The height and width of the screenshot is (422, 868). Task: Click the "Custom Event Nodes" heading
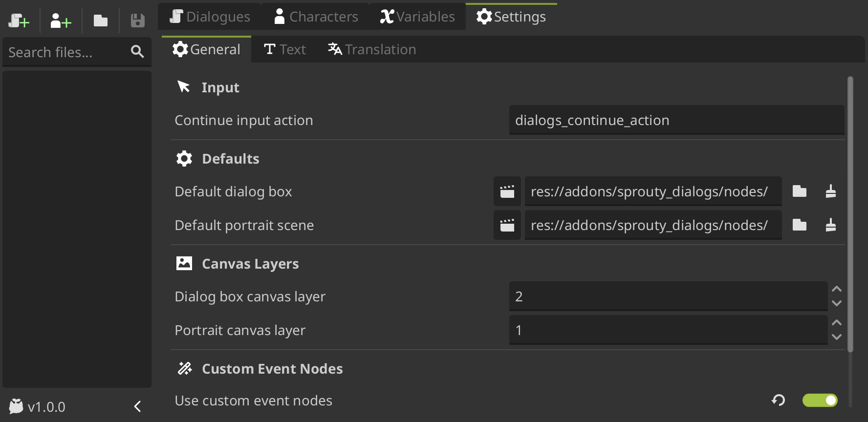pyautogui.click(x=272, y=368)
